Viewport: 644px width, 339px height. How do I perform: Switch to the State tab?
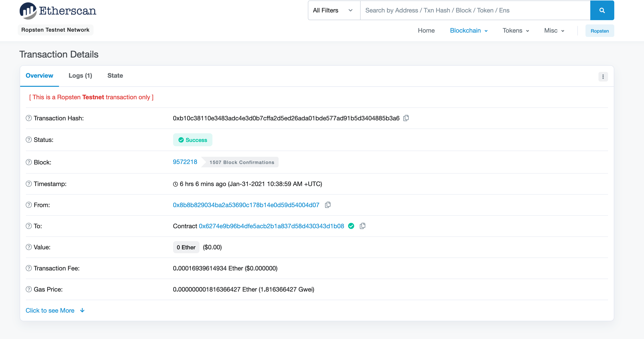coord(115,76)
